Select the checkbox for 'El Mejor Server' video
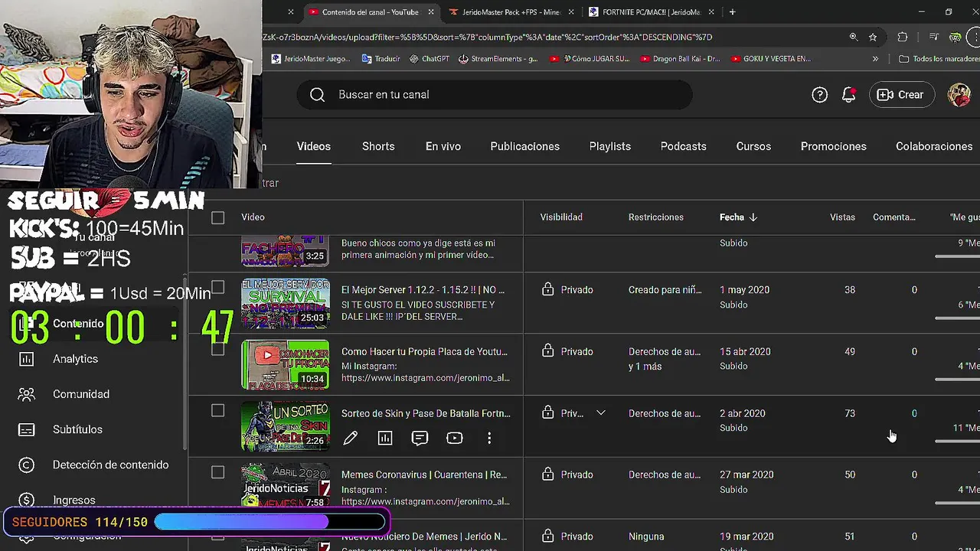 click(x=217, y=287)
